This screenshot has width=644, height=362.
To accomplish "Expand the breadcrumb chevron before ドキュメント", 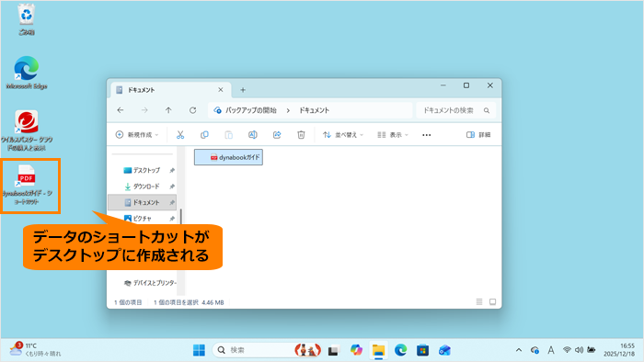I will 288,110.
